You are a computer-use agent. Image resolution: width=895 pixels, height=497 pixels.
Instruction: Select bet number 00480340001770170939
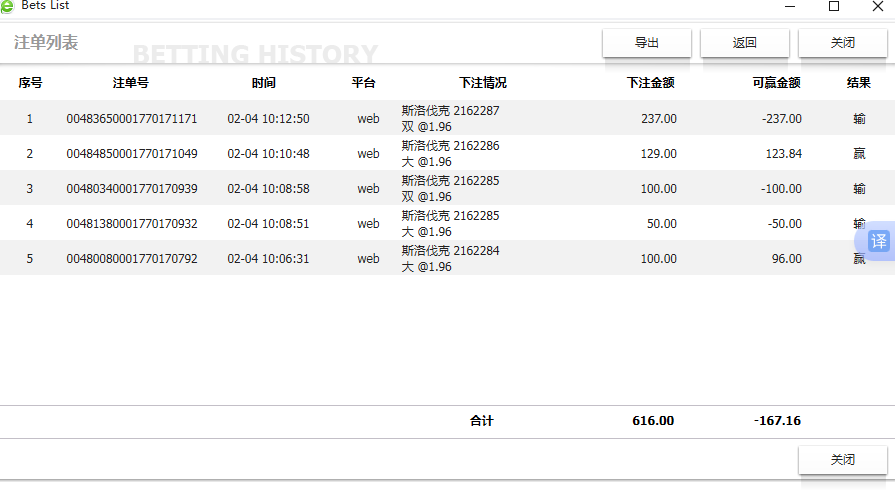132,189
